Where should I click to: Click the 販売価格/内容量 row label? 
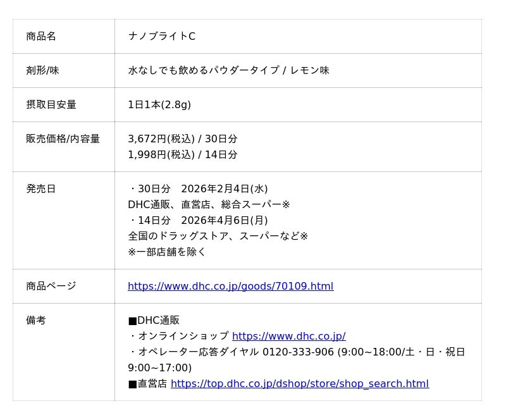[63, 139]
